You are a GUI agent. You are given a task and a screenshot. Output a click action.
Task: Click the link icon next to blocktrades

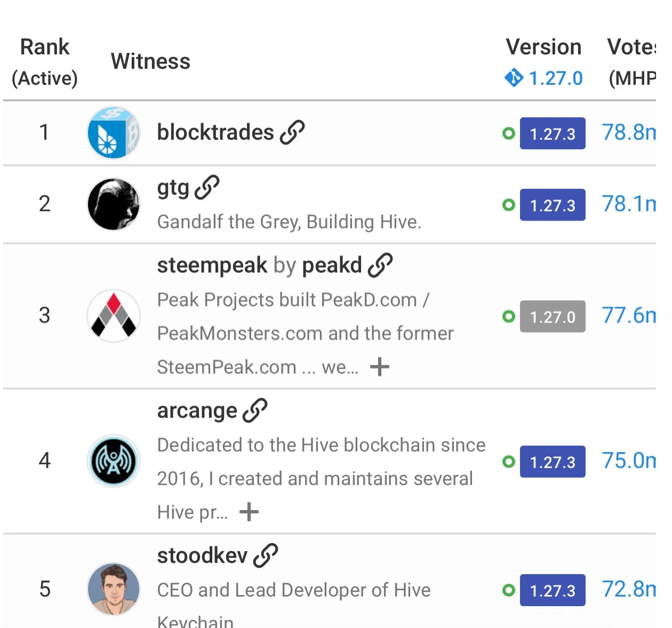292,132
